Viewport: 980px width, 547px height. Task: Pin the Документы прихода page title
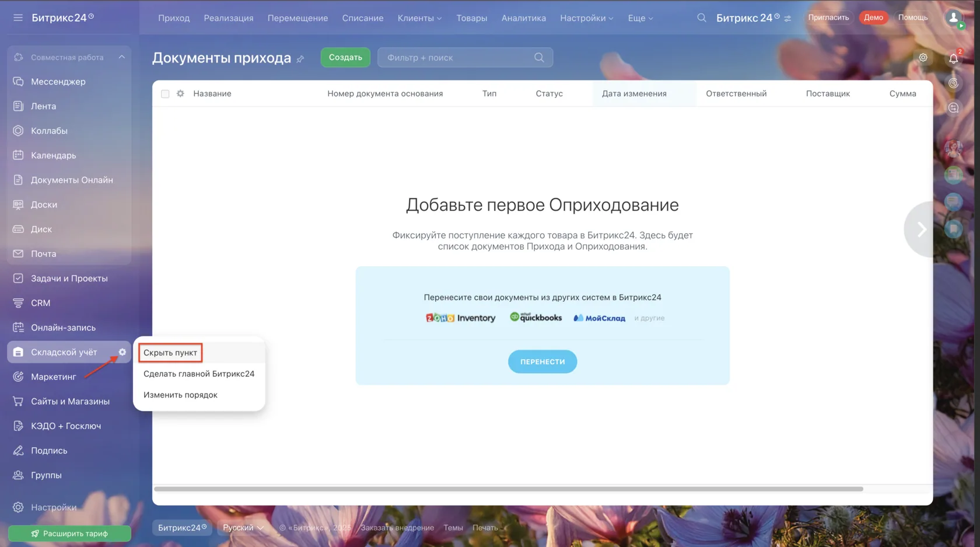pyautogui.click(x=300, y=59)
